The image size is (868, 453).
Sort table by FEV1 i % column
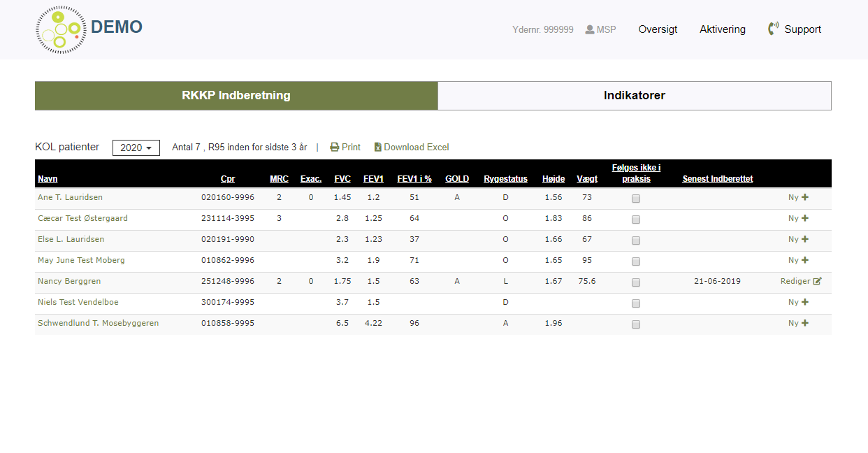pos(414,179)
